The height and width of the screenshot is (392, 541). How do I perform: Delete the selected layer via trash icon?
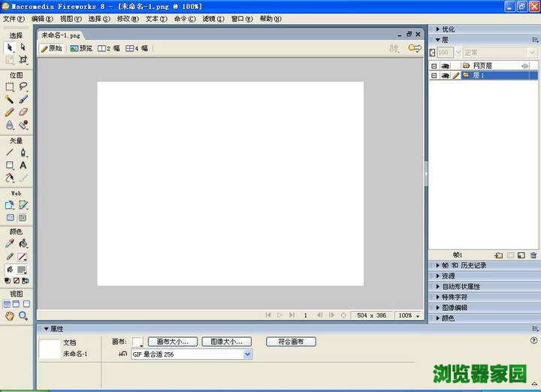(x=533, y=255)
